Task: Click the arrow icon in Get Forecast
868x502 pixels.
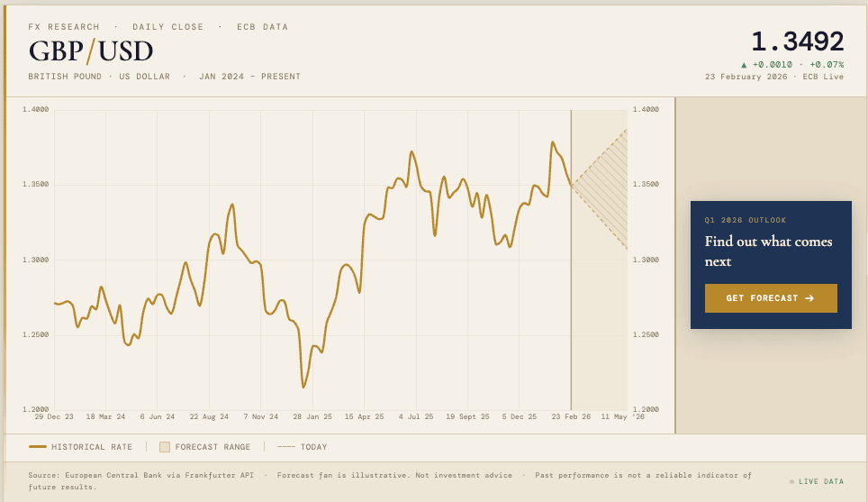Action: point(809,298)
